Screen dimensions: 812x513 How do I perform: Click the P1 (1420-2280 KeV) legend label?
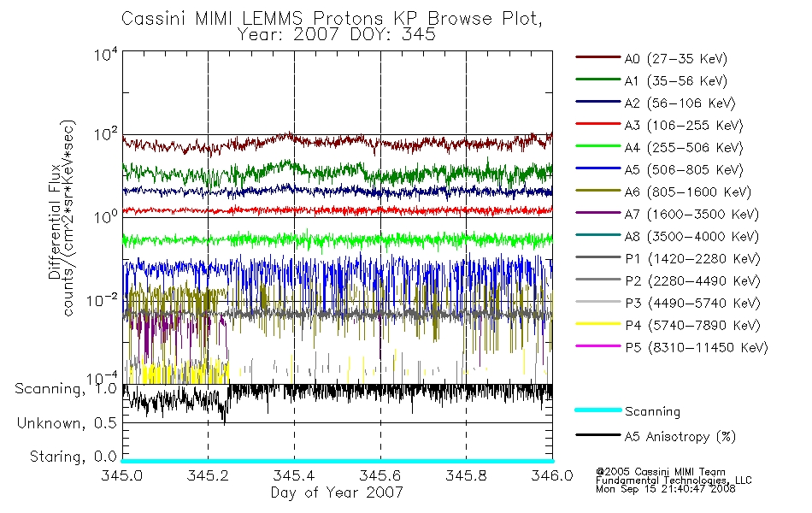(692, 259)
